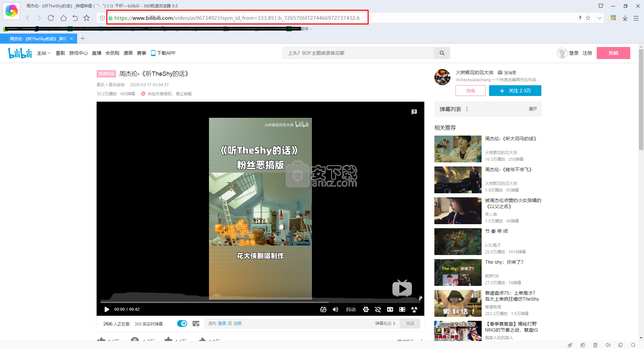
Task: Expand the address bar dropdown chevron
Action: point(599,18)
